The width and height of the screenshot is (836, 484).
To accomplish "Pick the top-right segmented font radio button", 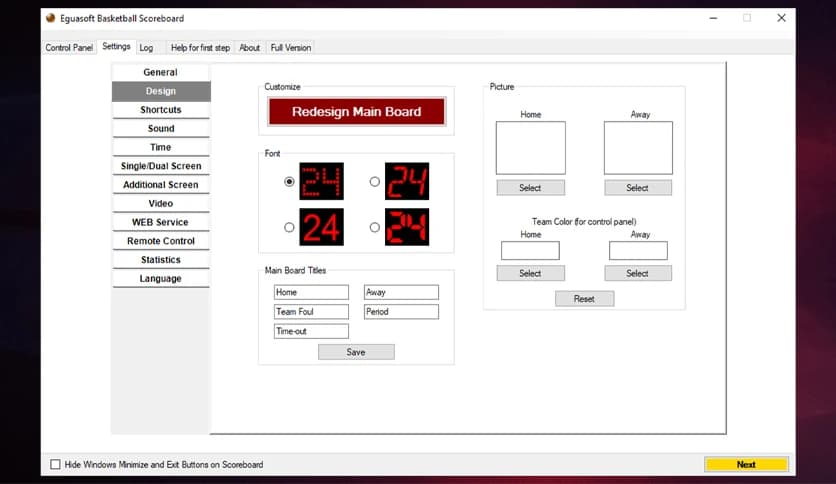I will pyautogui.click(x=375, y=182).
